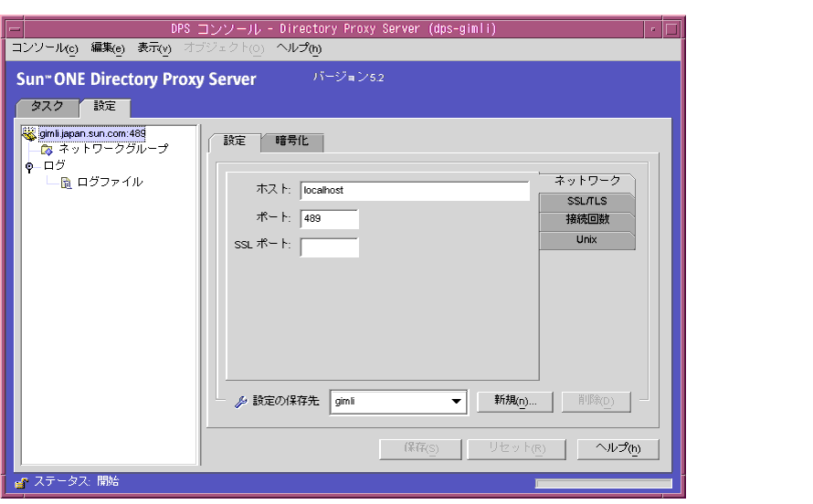Click the empty SSL ポート field
The width and height of the screenshot is (813, 504).
click(x=329, y=247)
